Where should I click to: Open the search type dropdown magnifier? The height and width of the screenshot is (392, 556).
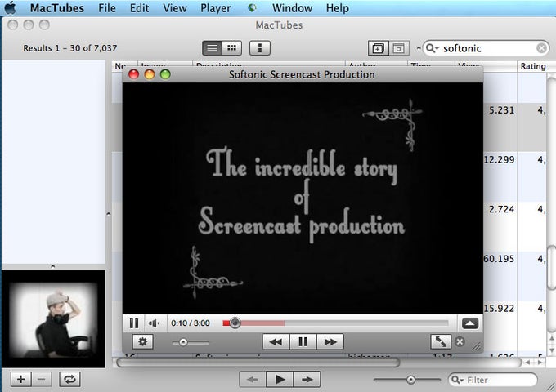coord(432,48)
